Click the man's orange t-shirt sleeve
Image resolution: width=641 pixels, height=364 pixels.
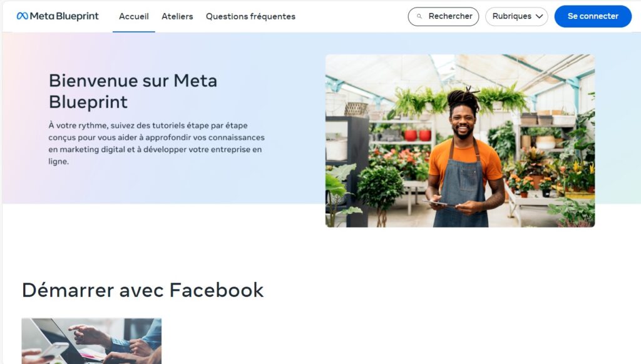[x=493, y=162]
